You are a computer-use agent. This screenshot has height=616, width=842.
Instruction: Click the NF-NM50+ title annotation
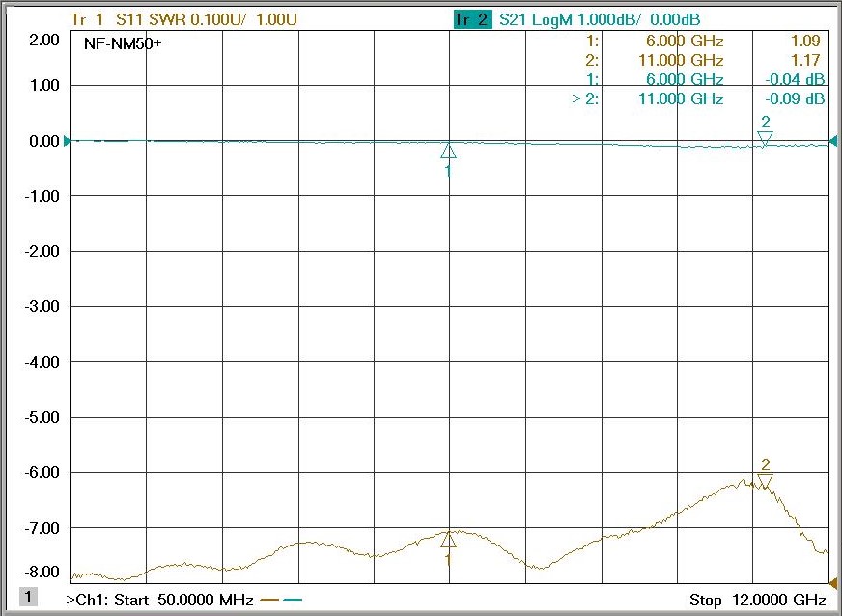click(x=123, y=43)
